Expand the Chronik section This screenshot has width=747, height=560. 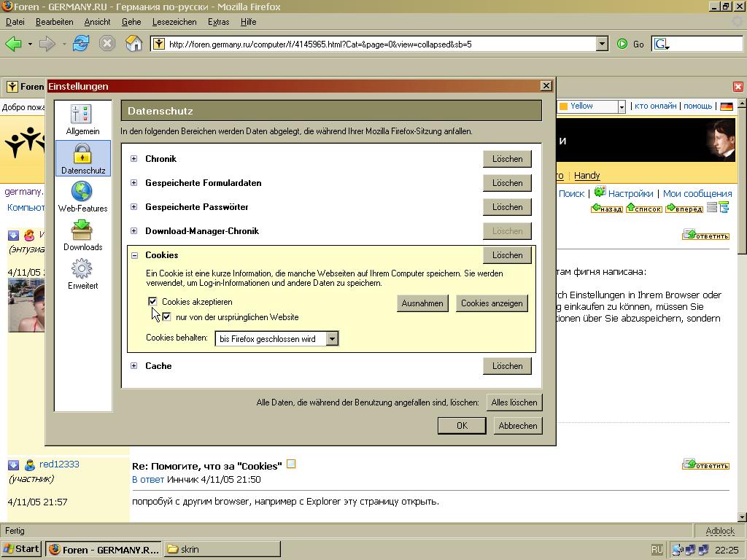click(133, 159)
